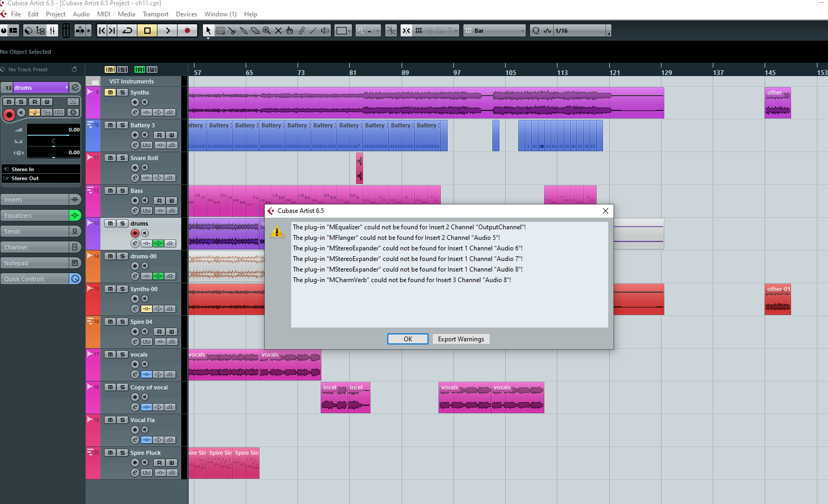Open Stereo Out output routing selector

(41, 179)
